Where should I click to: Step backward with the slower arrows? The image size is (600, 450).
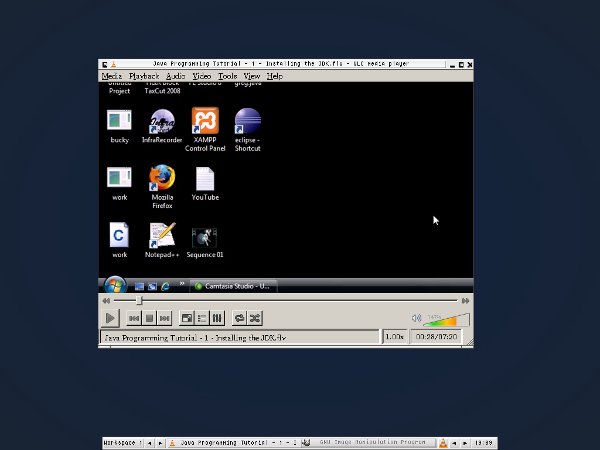[106, 301]
